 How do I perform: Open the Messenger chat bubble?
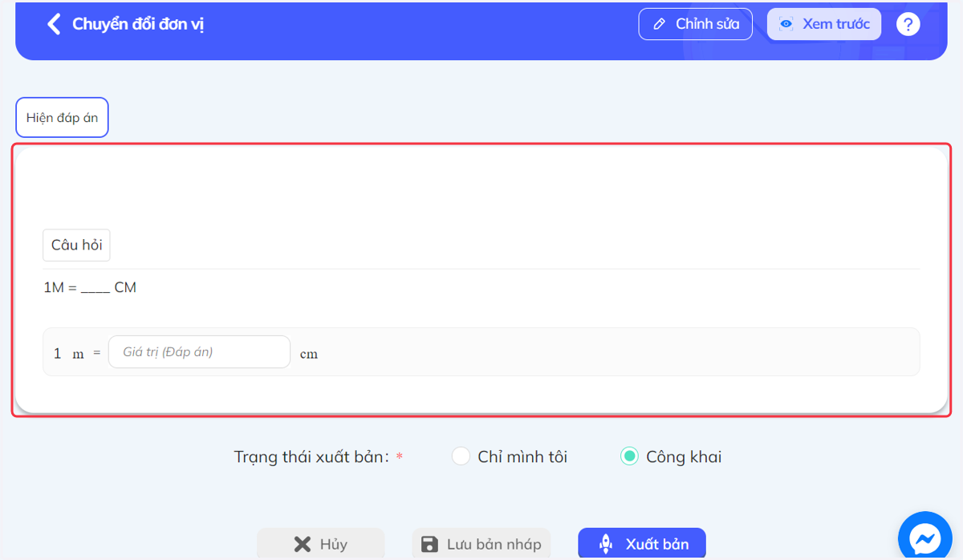coord(924,538)
